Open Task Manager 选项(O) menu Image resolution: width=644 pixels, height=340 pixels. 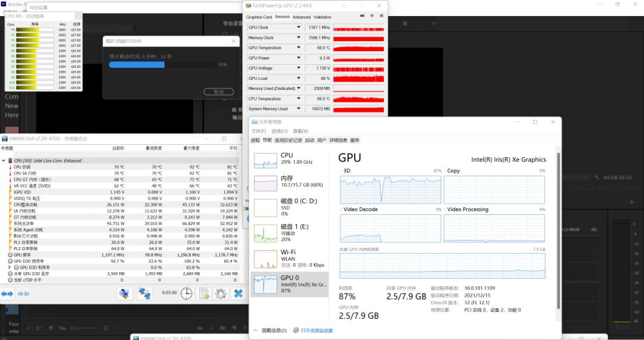279,131
